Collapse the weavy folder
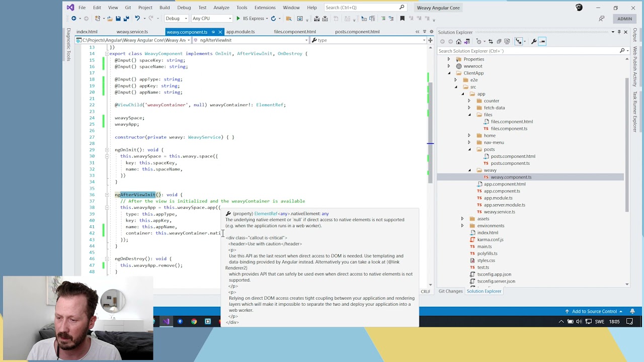644x362 pixels. coord(469,170)
